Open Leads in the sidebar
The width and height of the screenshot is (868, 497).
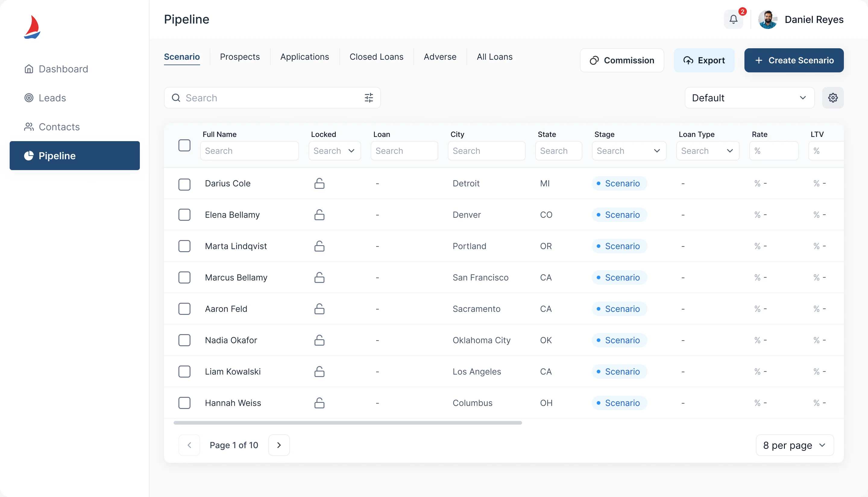tap(75, 98)
